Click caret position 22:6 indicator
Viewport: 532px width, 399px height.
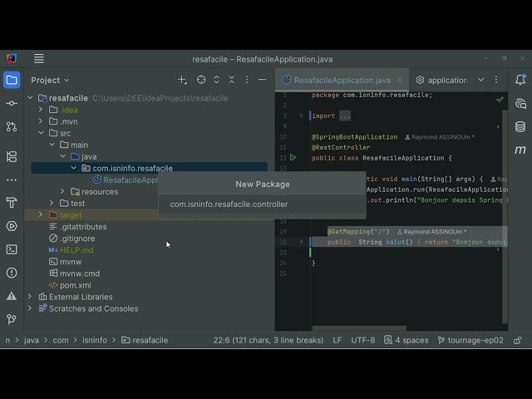point(268,340)
